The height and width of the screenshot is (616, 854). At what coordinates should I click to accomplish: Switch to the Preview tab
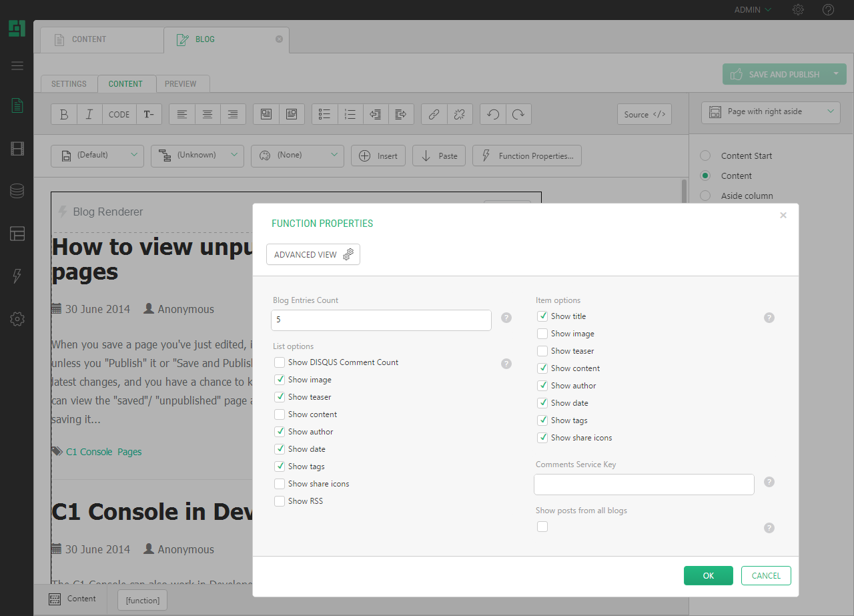coord(181,84)
